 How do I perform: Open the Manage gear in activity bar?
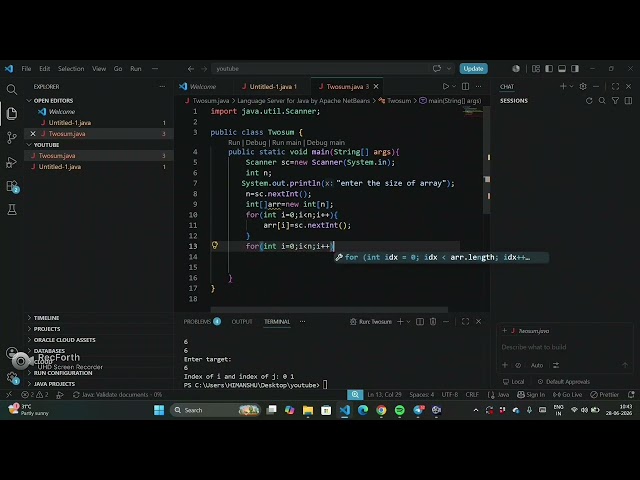12,378
